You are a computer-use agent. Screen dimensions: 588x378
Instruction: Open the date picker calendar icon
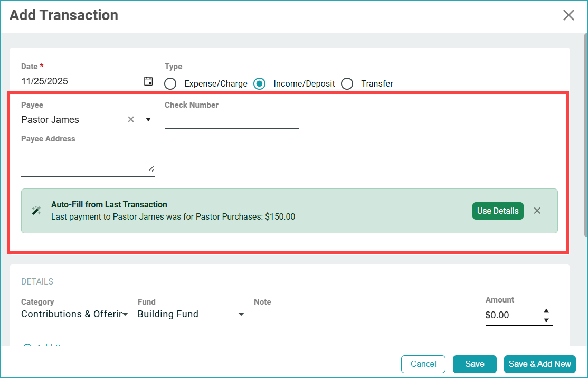[148, 81]
